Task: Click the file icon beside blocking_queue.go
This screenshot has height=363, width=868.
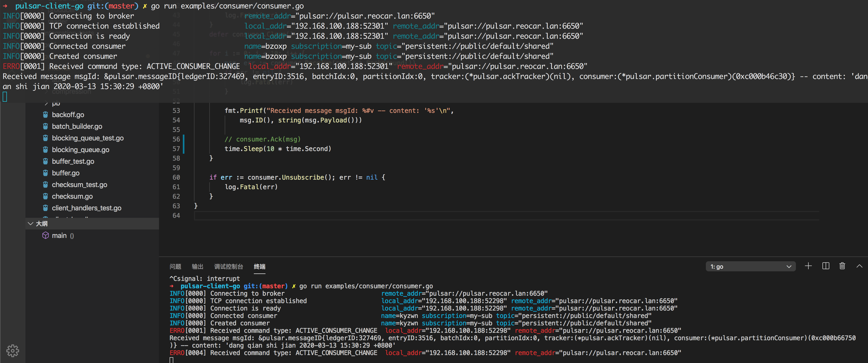Action: pyautogui.click(x=46, y=150)
